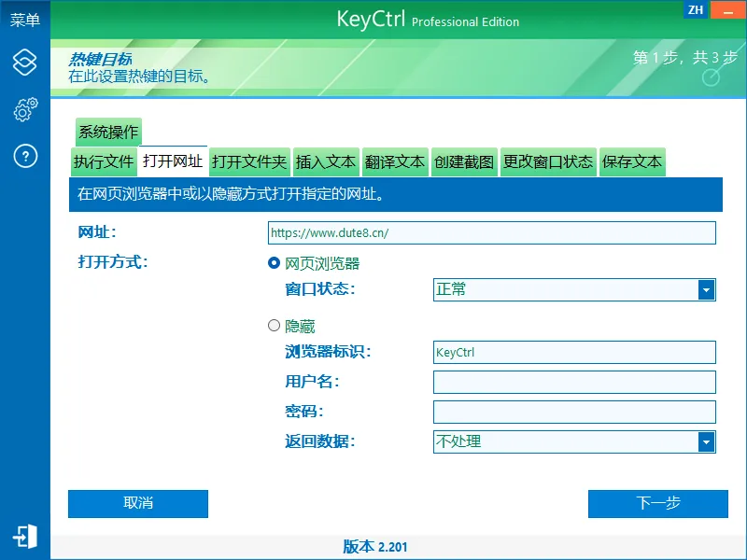The height and width of the screenshot is (560, 747).
Task: Open the 更改窗口状态 tab
Action: point(548,161)
